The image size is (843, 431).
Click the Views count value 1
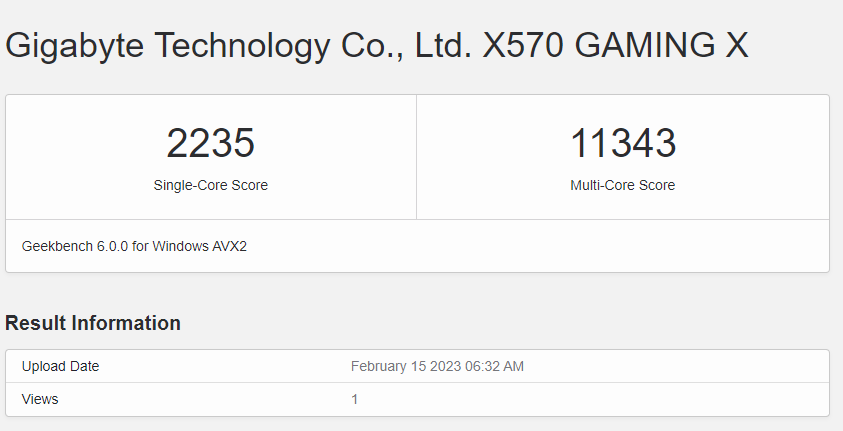click(x=354, y=399)
